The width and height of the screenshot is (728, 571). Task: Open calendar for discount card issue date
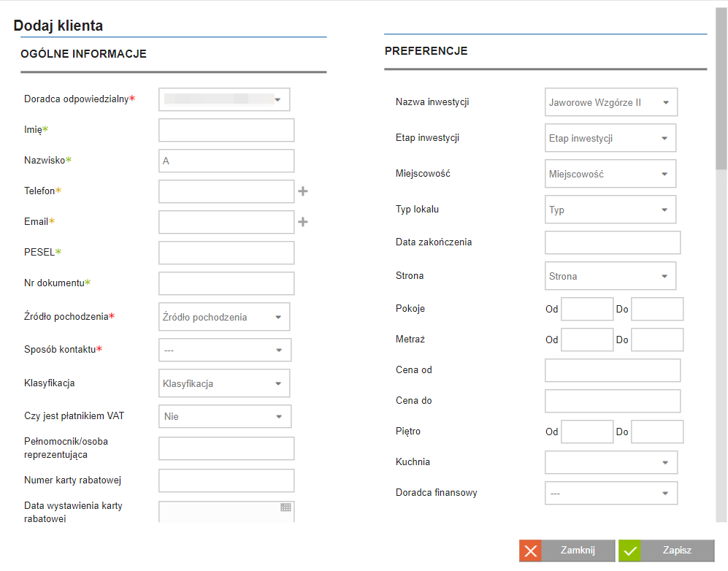[286, 507]
